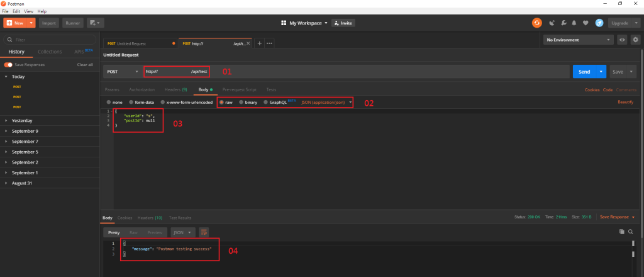Click the new window layout icon beside Runner
The width and height of the screenshot is (644, 277).
coord(96,23)
